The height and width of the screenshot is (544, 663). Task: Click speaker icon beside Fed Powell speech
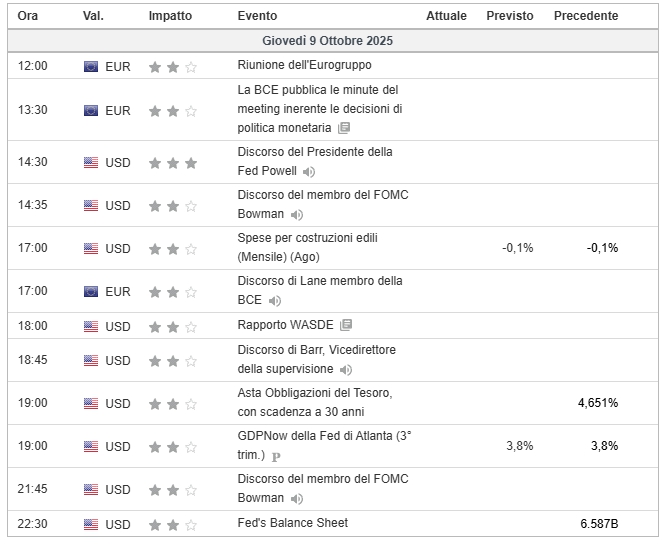coord(309,171)
